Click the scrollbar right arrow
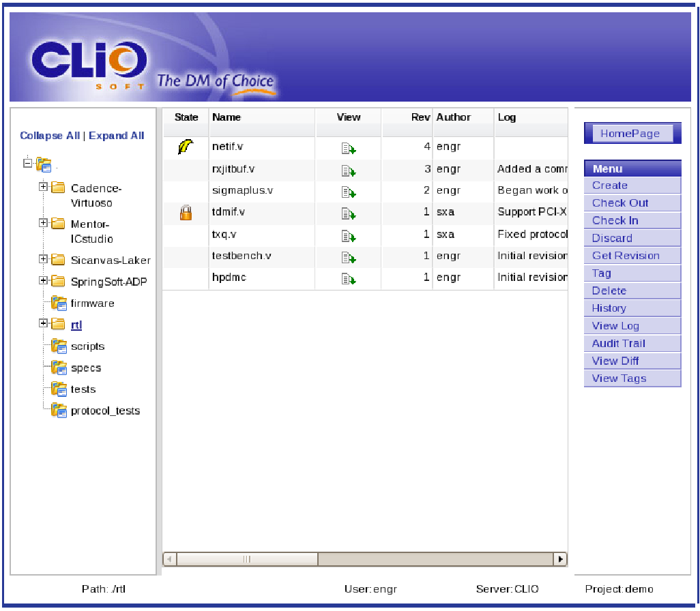The width and height of the screenshot is (700, 611). pyautogui.click(x=560, y=558)
